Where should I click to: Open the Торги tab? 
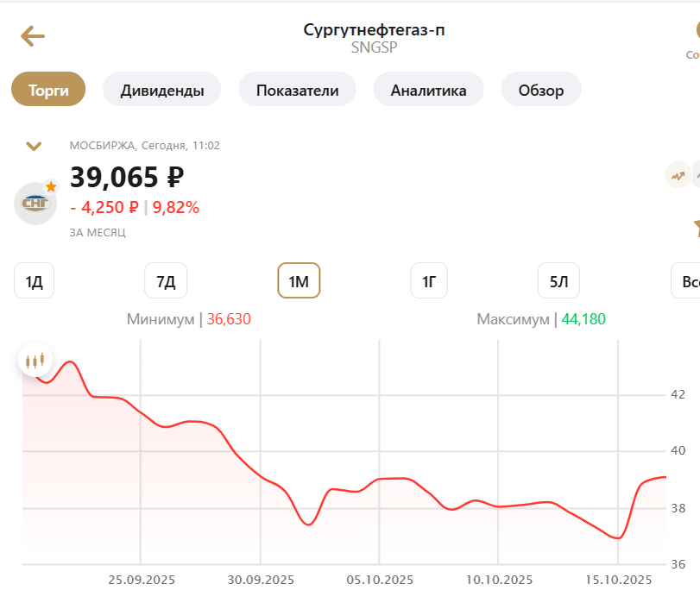click(48, 89)
